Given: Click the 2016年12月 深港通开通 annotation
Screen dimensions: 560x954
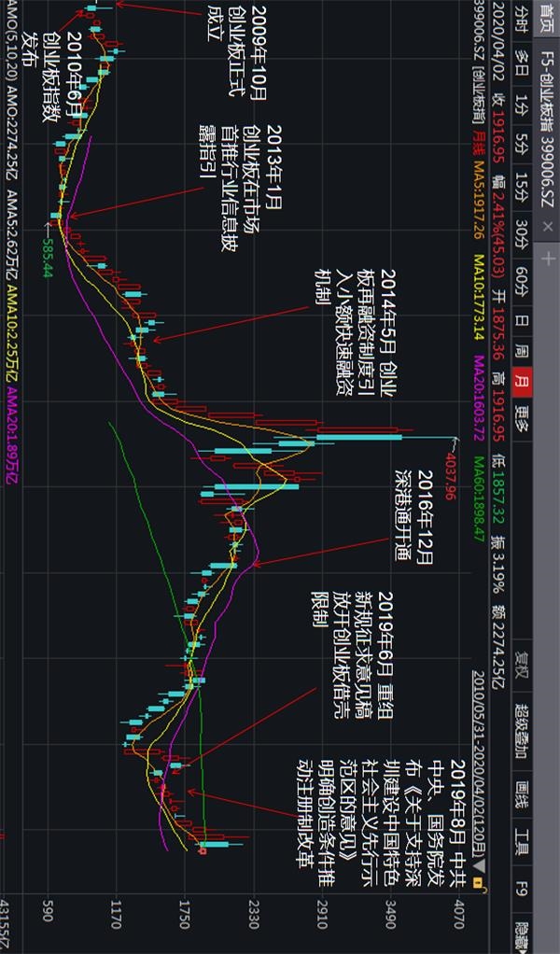Looking at the screenshot, I should [413, 517].
